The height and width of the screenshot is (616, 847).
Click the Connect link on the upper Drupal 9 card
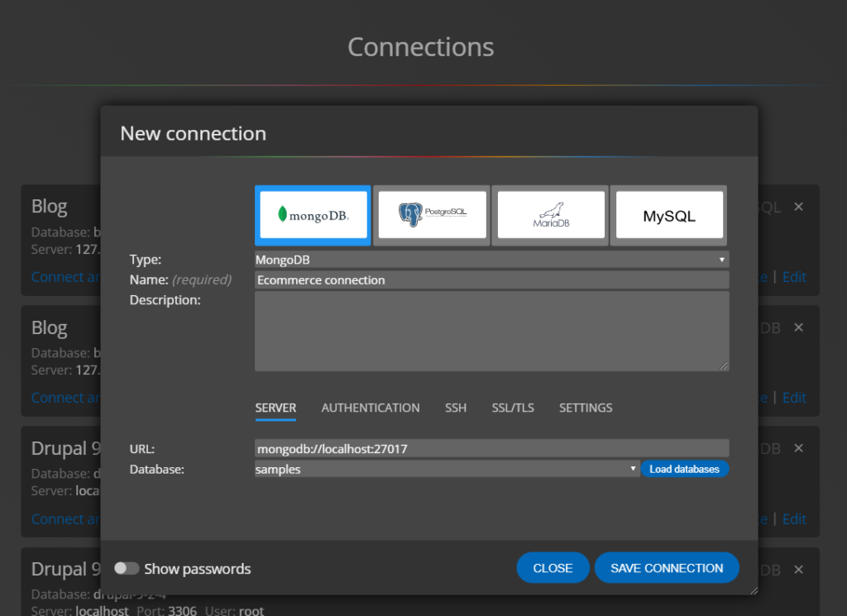(65, 518)
